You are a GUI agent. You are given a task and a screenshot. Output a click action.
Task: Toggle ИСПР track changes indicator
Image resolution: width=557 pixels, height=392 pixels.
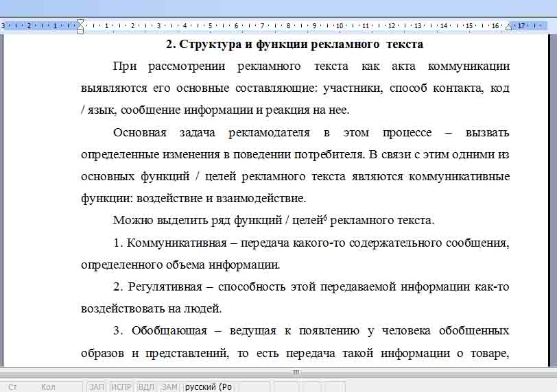pyautogui.click(x=121, y=387)
